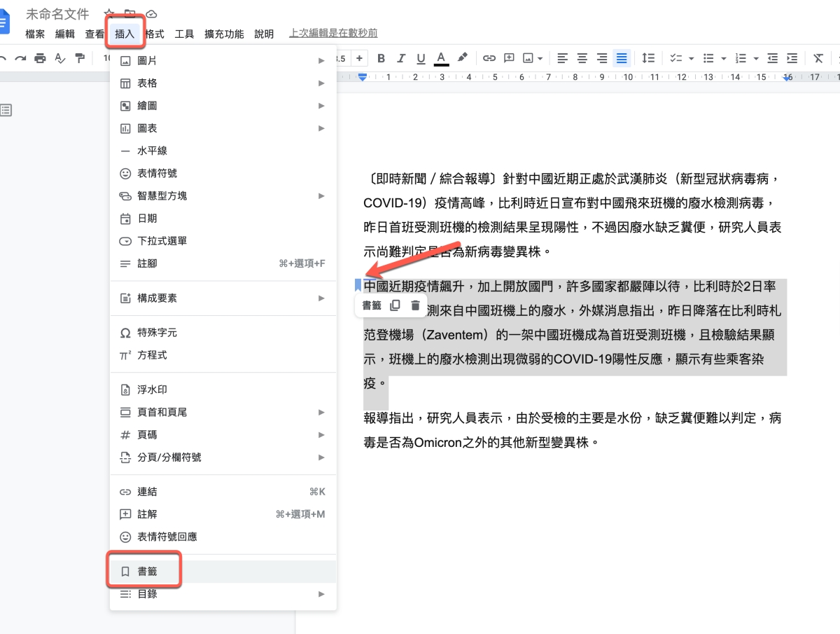Image resolution: width=840 pixels, height=634 pixels.
Task: Click the insert image toolbar icon
Action: 528,58
